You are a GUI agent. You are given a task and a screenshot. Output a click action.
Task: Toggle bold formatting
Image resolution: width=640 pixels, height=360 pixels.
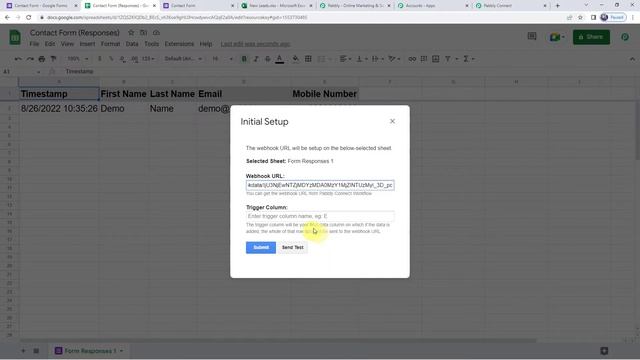pos(244,59)
